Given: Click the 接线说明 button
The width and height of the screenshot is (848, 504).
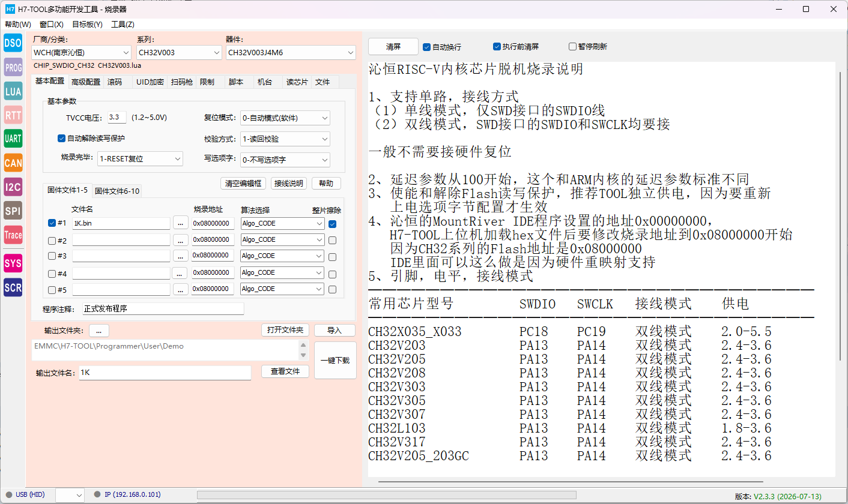Looking at the screenshot, I should [289, 184].
